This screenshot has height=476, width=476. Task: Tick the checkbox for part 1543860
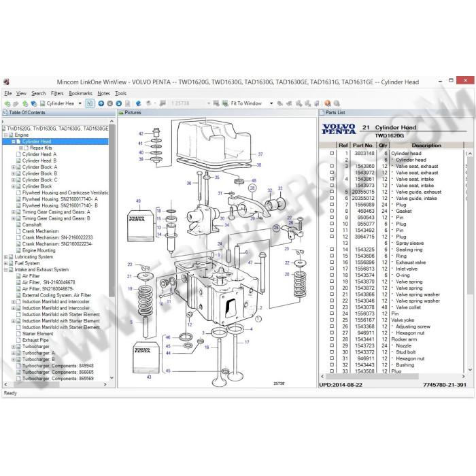click(332, 166)
